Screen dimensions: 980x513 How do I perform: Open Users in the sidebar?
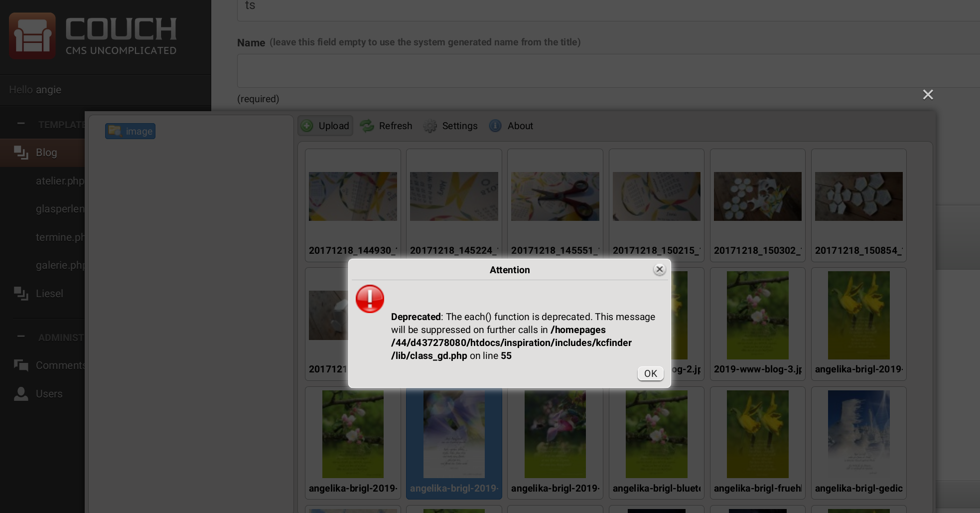tap(49, 394)
